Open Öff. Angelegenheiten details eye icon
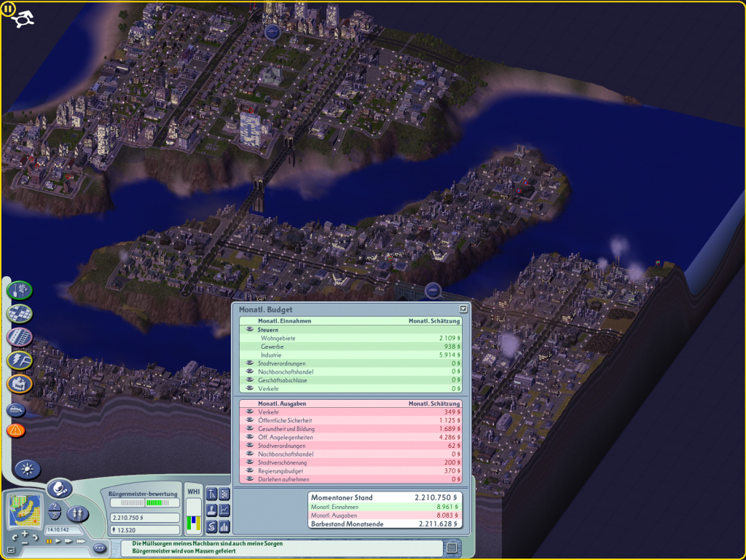The image size is (746, 560). pyautogui.click(x=250, y=437)
